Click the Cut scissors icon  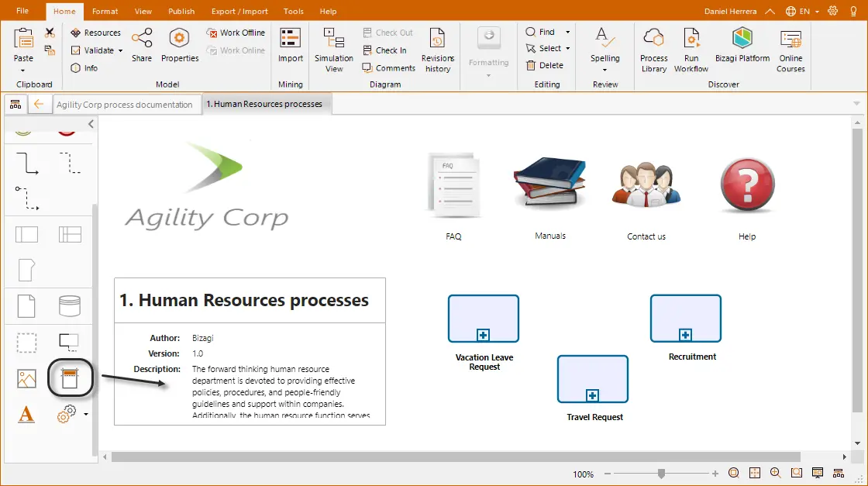tap(50, 33)
